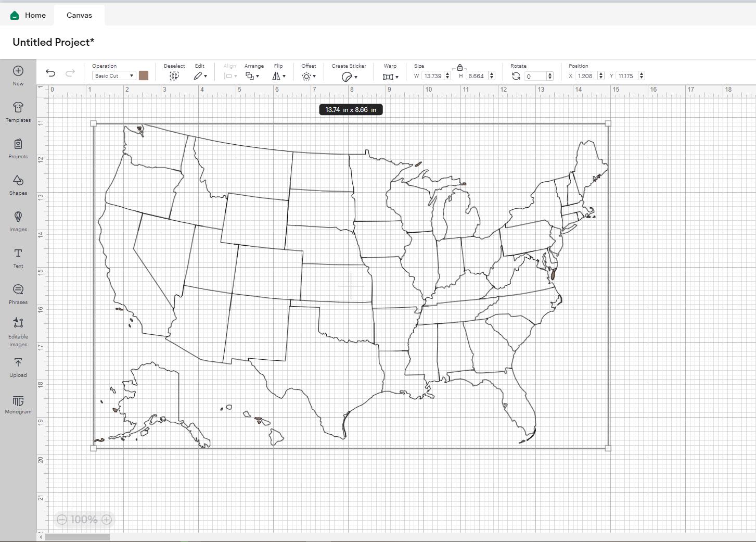The image size is (756, 542).
Task: Open the Basic Cut operation dropdown
Action: coord(112,75)
